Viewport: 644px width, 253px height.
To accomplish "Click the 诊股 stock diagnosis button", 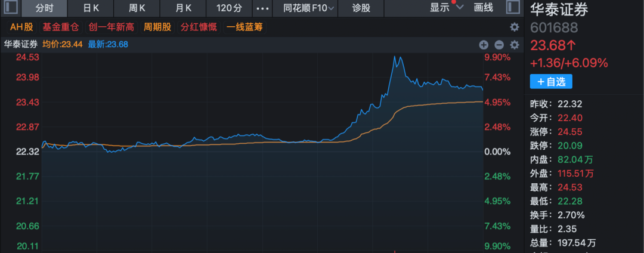I will click(x=361, y=8).
